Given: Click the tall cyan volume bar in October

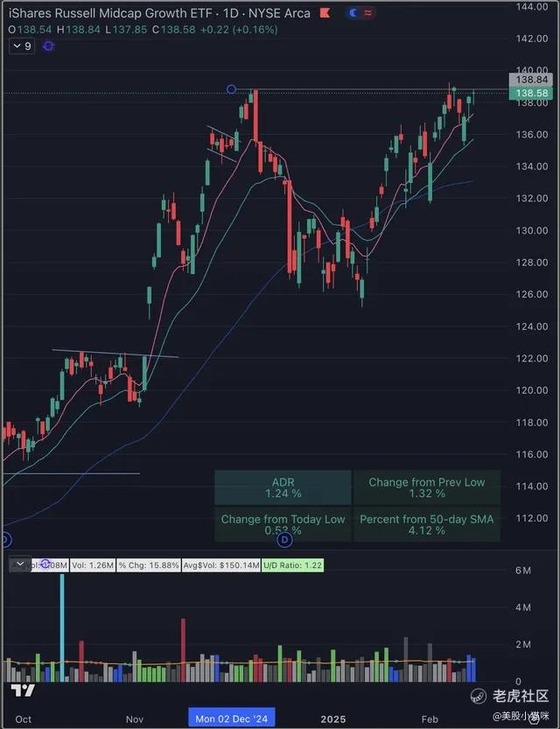Looking at the screenshot, I should pos(62,627).
